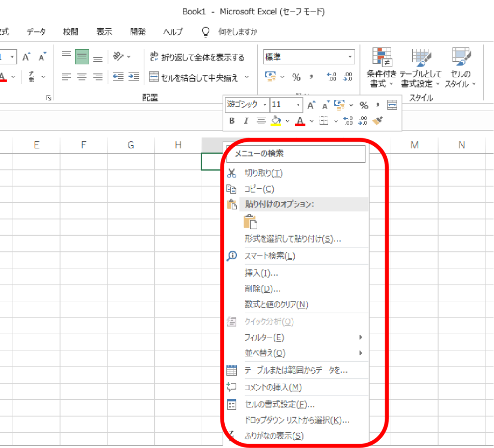Open the font name dropdown 游ゴシック in mini toolbar
The width and height of the screenshot is (494, 448).
247,105
